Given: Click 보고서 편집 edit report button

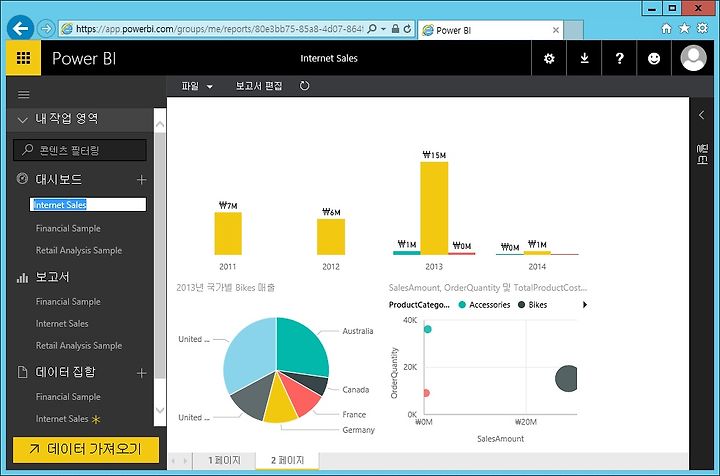Looking at the screenshot, I should click(259, 86).
